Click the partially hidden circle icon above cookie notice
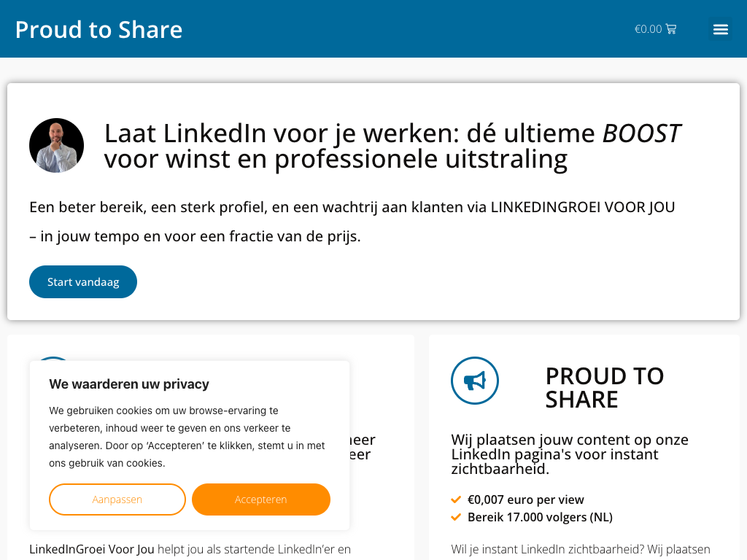 [54, 359]
